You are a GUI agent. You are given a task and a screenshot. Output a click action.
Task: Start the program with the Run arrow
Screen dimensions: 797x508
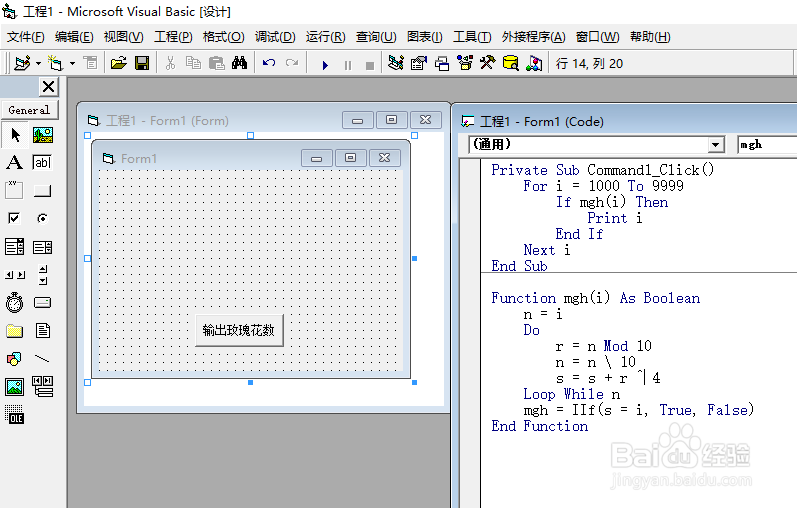pos(325,65)
